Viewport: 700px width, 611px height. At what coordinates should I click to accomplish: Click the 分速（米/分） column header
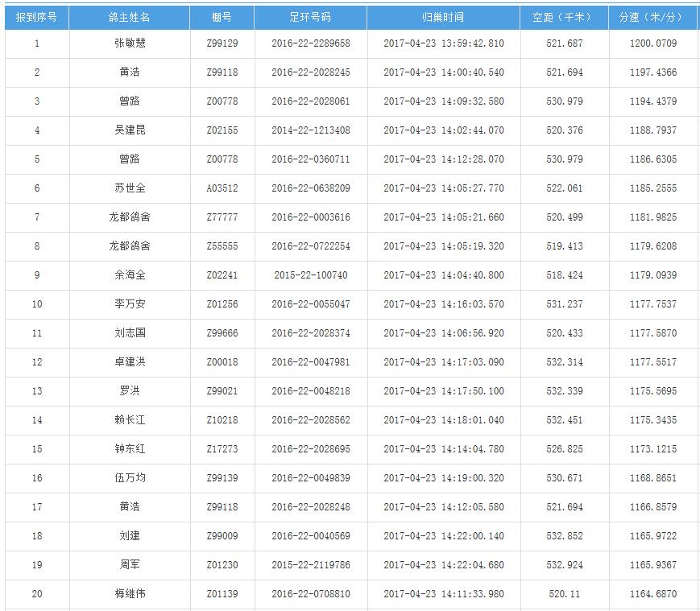coord(652,18)
